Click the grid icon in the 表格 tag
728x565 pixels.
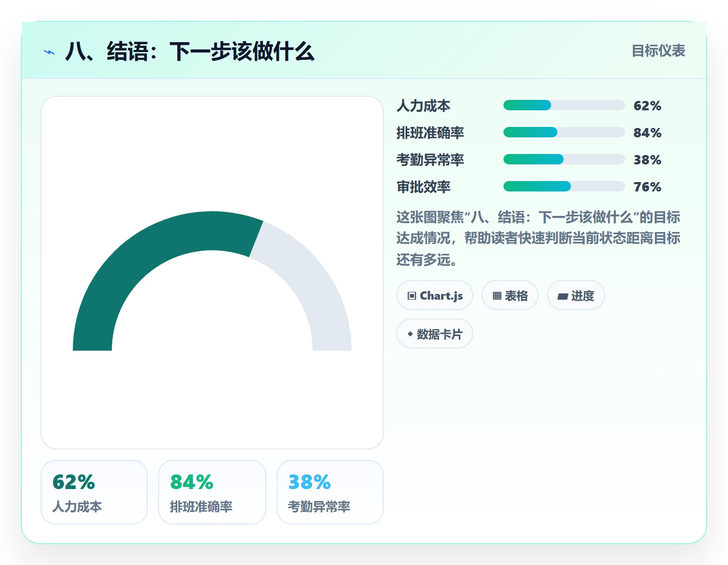pos(497,296)
